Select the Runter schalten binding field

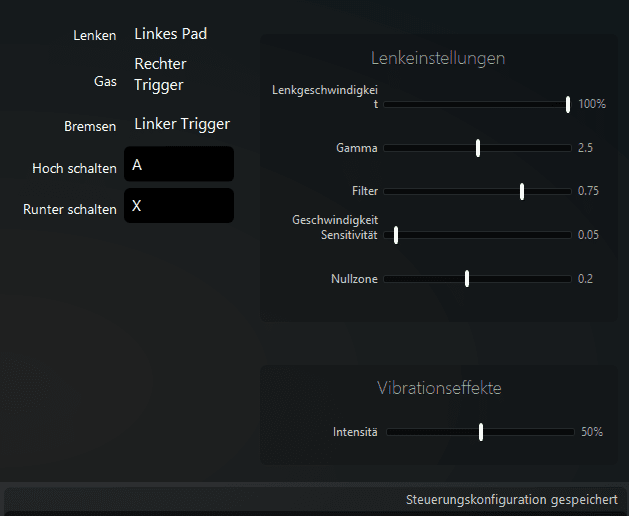[x=179, y=207]
